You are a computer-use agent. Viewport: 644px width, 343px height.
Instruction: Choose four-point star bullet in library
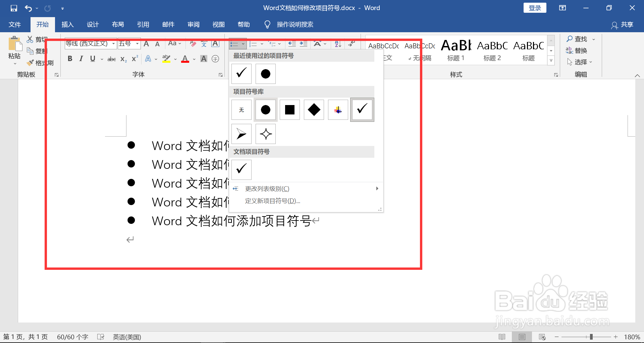(266, 134)
